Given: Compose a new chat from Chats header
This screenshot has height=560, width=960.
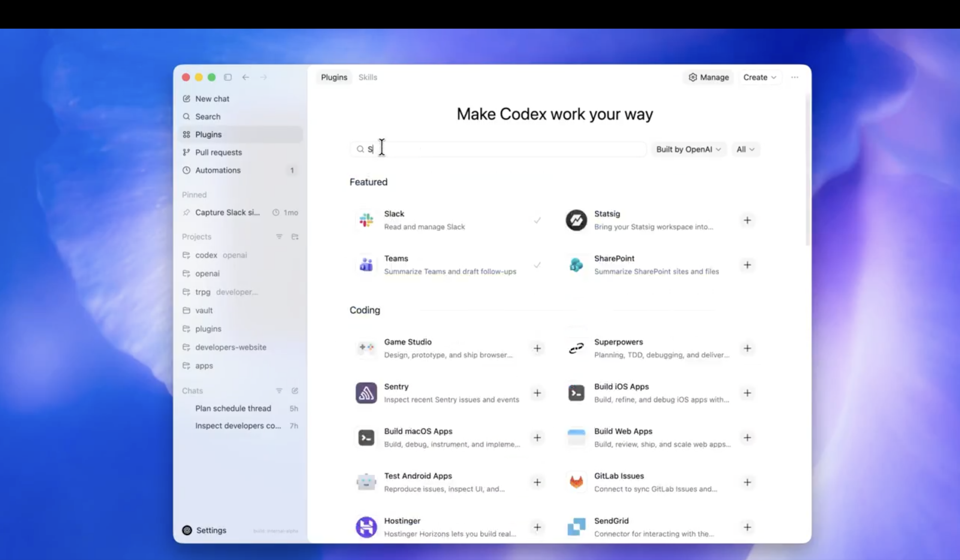Looking at the screenshot, I should point(295,391).
